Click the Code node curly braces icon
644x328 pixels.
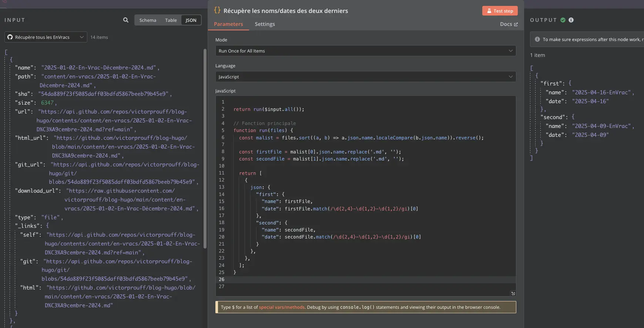(x=217, y=10)
